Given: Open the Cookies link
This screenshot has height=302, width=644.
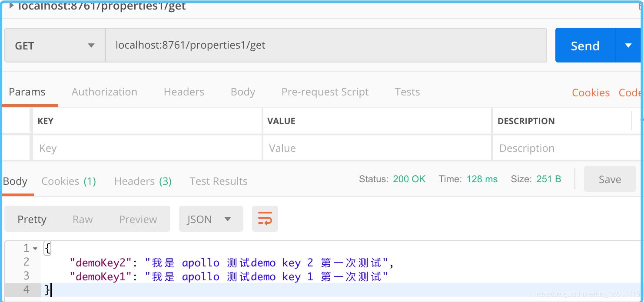Looking at the screenshot, I should (591, 92).
